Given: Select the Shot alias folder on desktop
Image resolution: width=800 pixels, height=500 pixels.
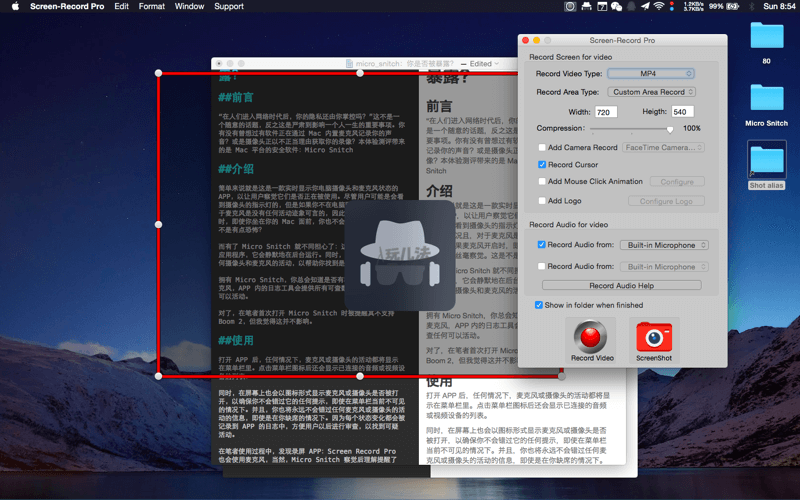Looking at the screenshot, I should [766, 160].
